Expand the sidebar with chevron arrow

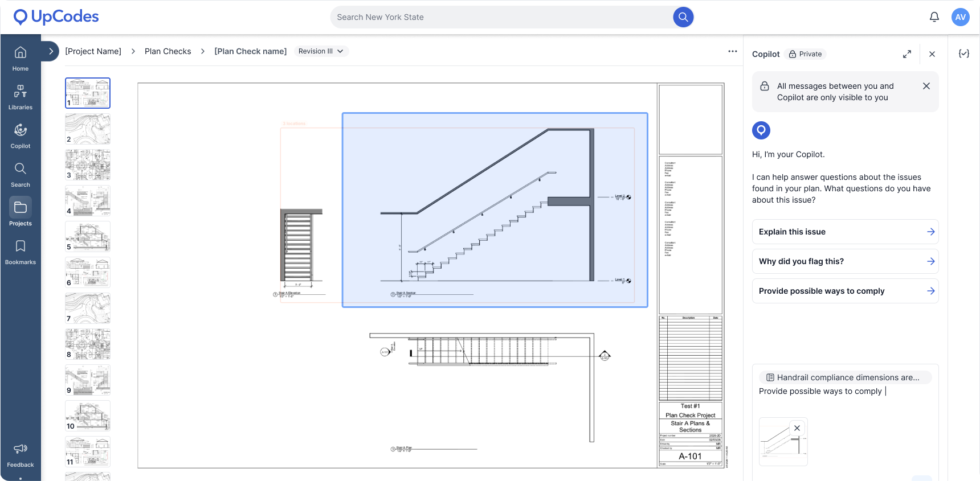[51, 51]
